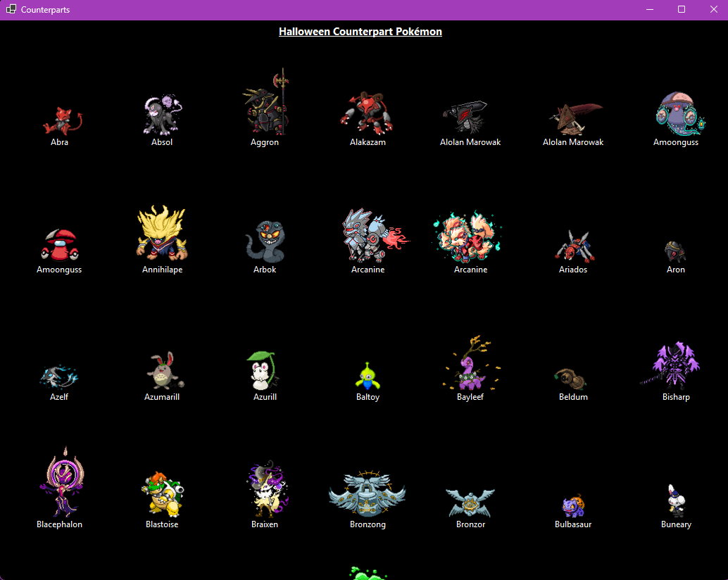This screenshot has width=728, height=580.
Task: Click the Annihilape sprite
Action: click(162, 234)
